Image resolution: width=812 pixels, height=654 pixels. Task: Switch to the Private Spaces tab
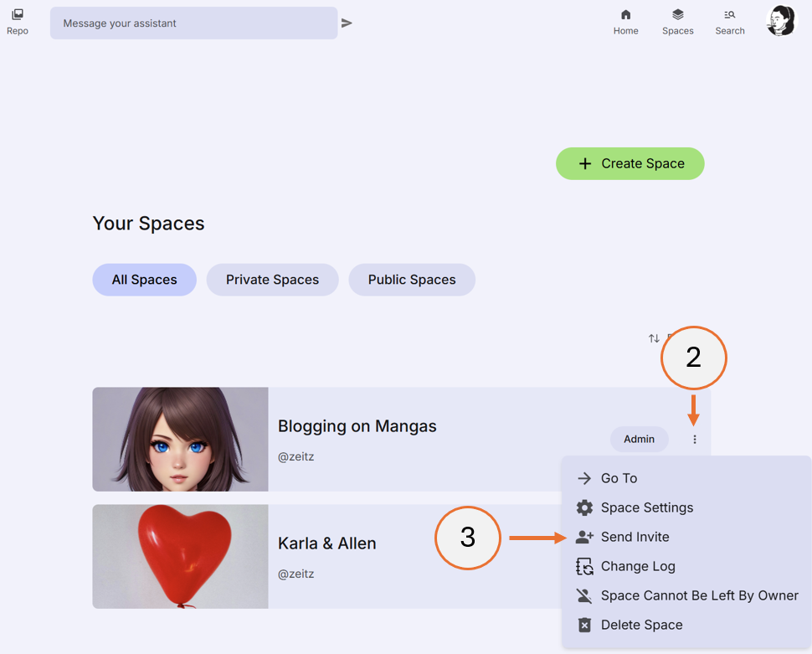click(x=272, y=279)
